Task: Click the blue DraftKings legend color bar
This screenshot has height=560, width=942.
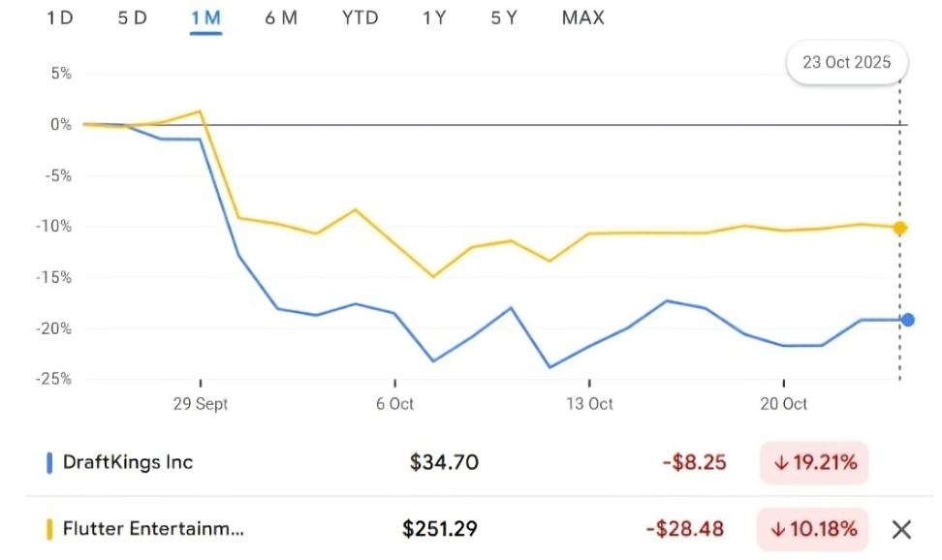Action: click(49, 463)
